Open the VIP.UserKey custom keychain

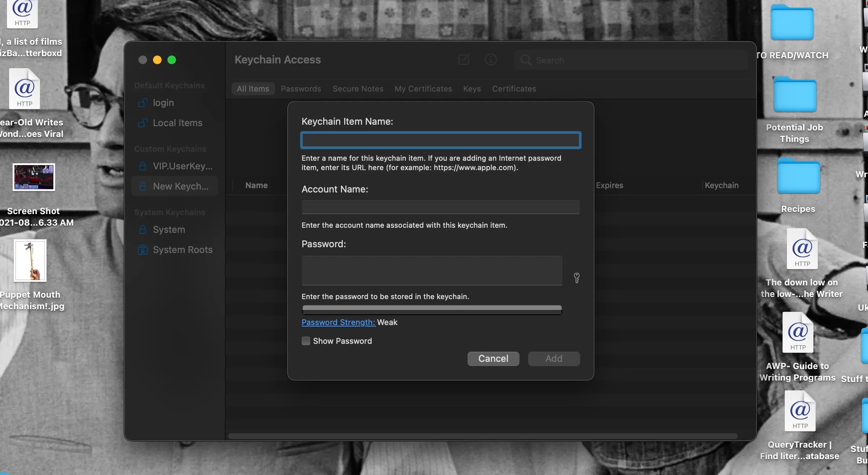(x=182, y=166)
